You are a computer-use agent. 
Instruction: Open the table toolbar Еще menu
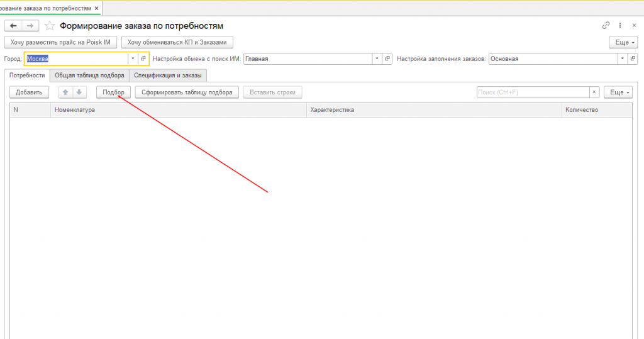pyautogui.click(x=618, y=92)
